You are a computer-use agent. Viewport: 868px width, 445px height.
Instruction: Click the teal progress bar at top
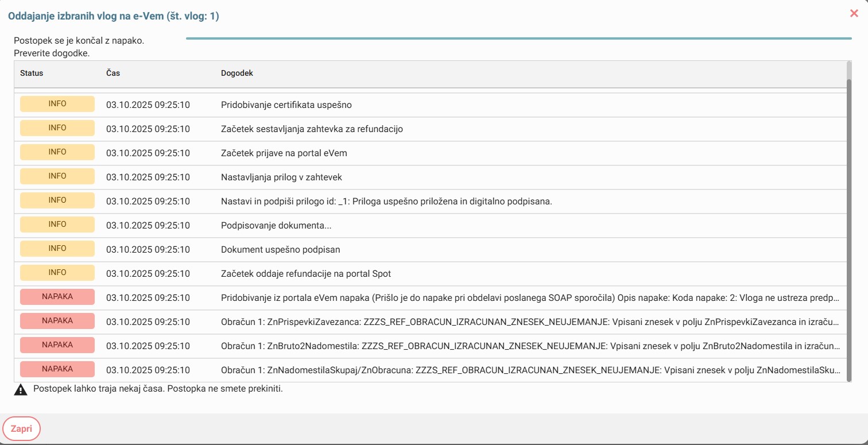pyautogui.click(x=518, y=38)
